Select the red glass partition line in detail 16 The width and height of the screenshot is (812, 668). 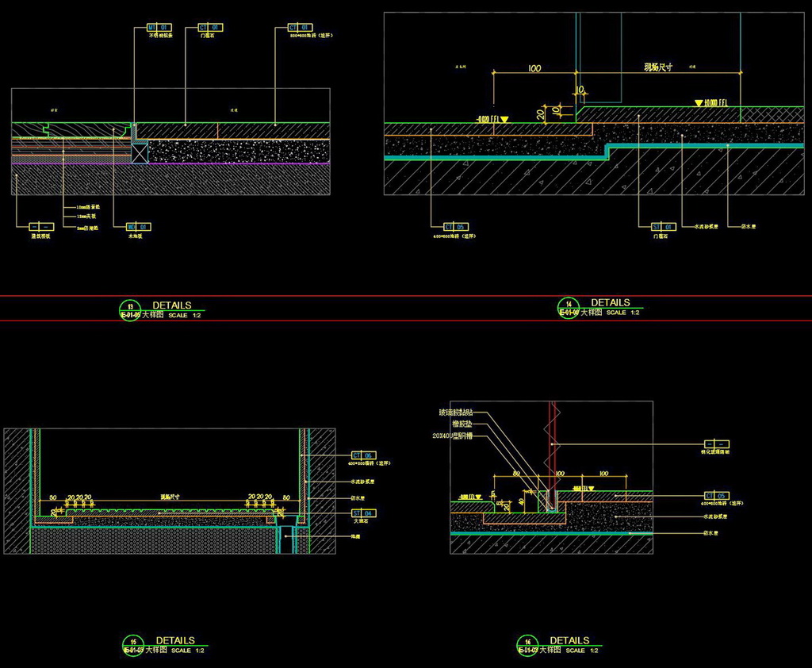click(x=553, y=444)
